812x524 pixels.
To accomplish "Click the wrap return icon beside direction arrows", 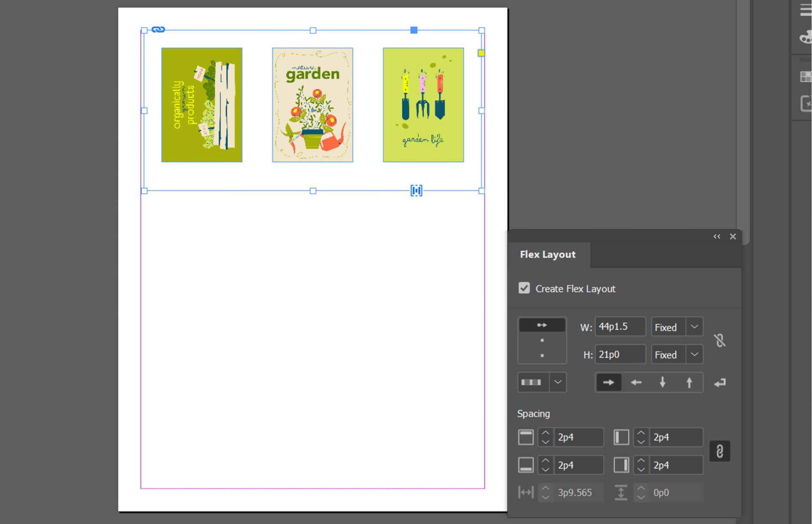I will click(720, 382).
